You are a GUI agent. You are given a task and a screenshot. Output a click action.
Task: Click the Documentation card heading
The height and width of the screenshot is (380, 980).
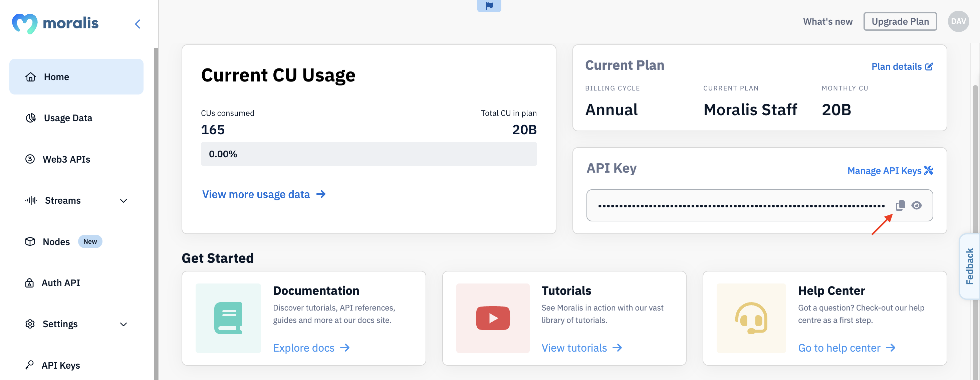click(x=316, y=291)
